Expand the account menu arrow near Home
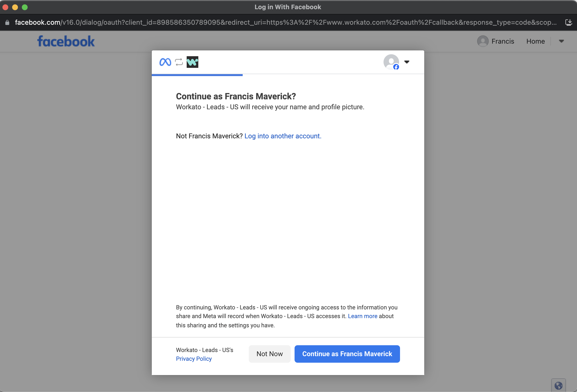The image size is (577, 392). click(x=562, y=41)
